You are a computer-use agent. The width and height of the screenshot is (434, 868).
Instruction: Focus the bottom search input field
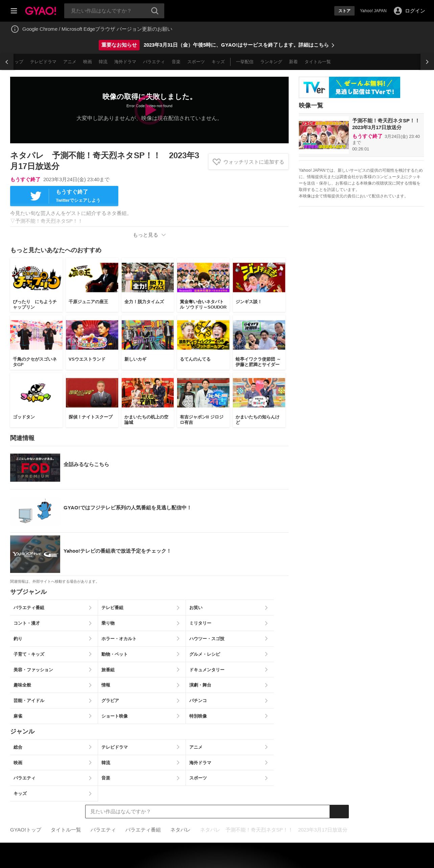[208, 812]
